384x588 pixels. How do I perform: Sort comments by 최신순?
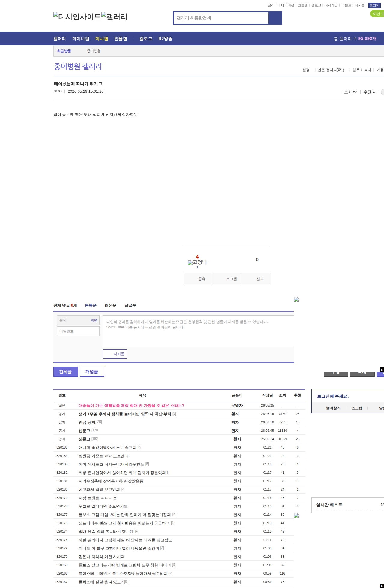(110, 305)
